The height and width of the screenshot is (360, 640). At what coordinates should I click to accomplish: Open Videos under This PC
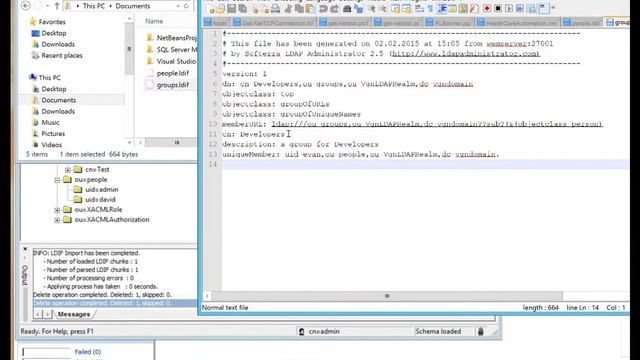point(51,144)
